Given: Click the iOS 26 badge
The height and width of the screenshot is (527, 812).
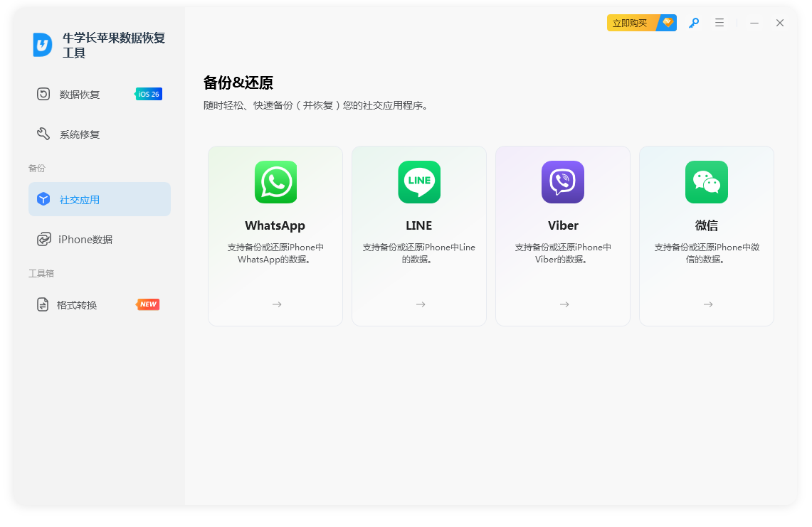Looking at the screenshot, I should (x=149, y=94).
